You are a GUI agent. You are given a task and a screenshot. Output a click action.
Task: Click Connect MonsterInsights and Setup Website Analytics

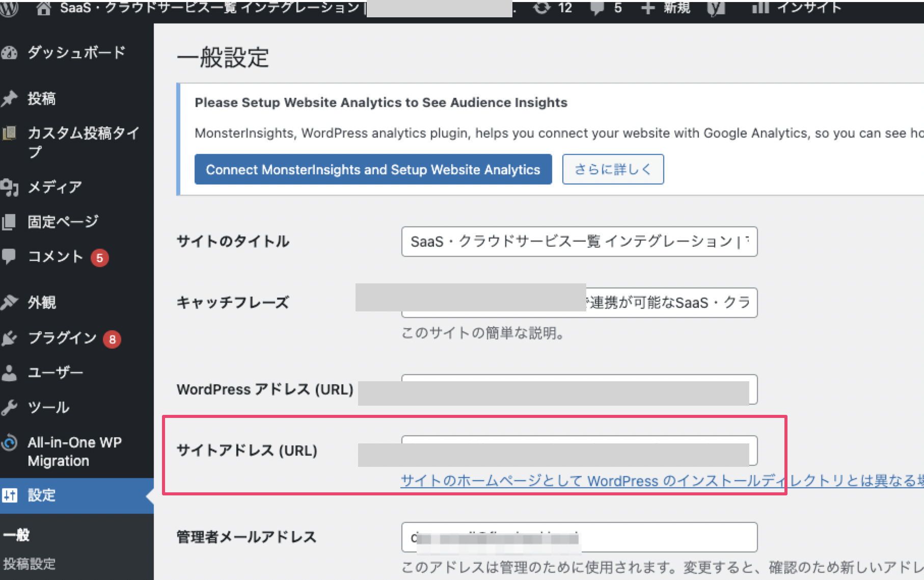point(373,169)
